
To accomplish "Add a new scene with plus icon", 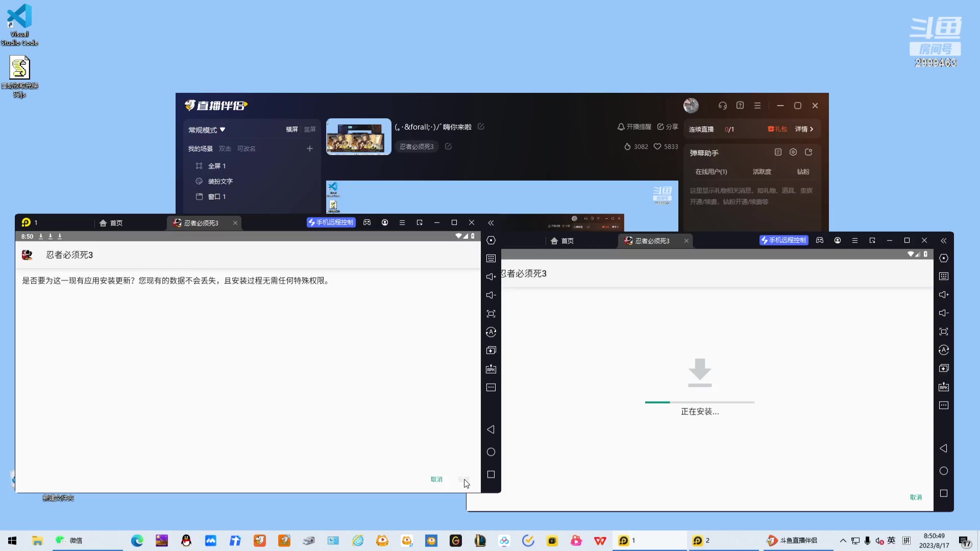I will (310, 148).
